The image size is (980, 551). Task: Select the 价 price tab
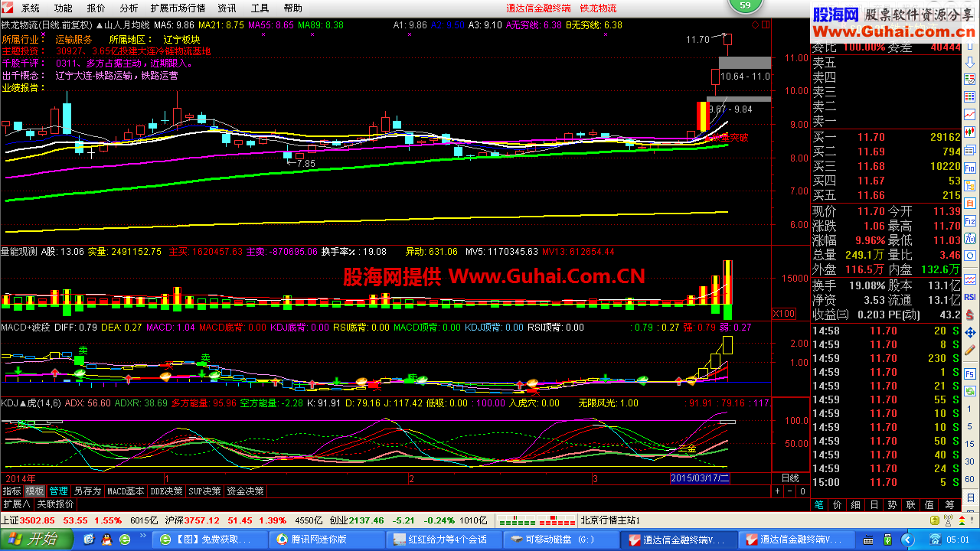tap(838, 505)
